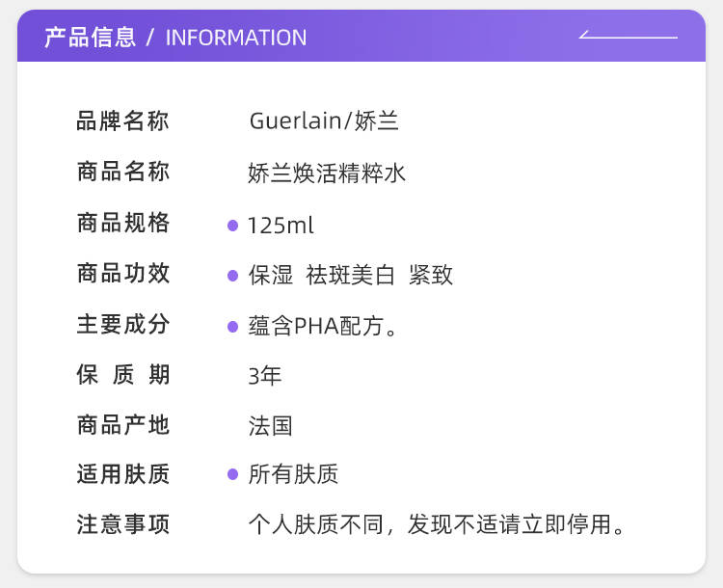The width and height of the screenshot is (723, 588).
Task: Click the 注意事项 warning text 个人肤质不同
Action: tap(316, 524)
